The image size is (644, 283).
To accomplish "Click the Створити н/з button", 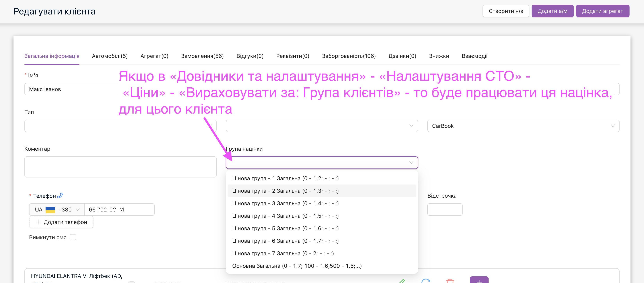I will click(506, 11).
